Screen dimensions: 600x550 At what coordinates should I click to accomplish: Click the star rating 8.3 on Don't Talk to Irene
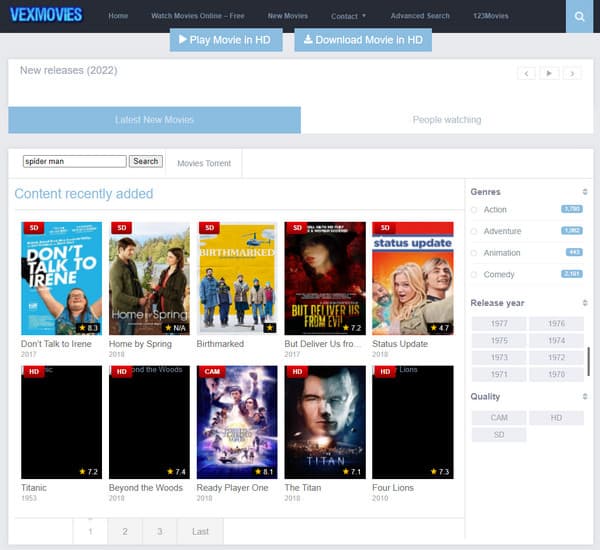coord(88,328)
